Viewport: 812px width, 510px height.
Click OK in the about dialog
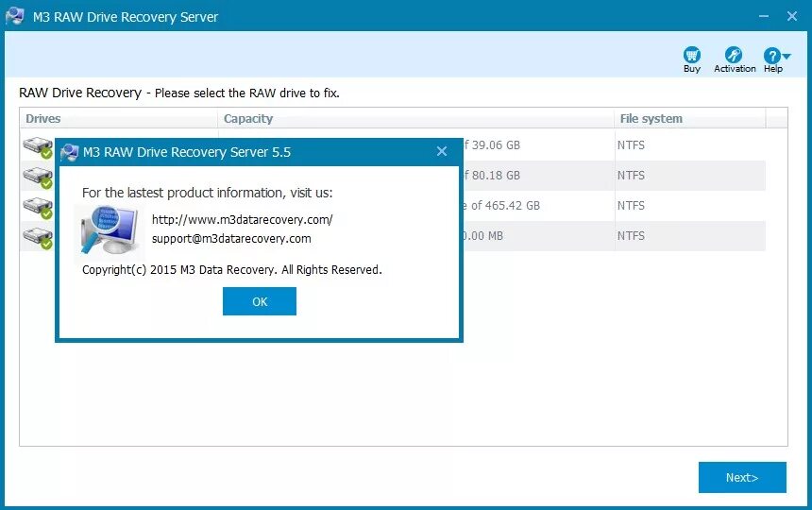pos(260,301)
